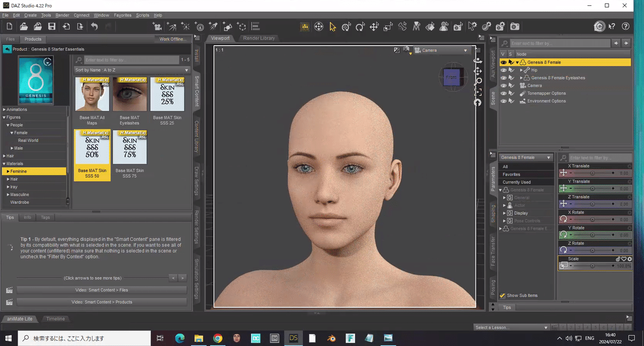Expand the Genesis 8 Female Eyelashes node
Viewport: 644px width, 346px height.
[521, 78]
